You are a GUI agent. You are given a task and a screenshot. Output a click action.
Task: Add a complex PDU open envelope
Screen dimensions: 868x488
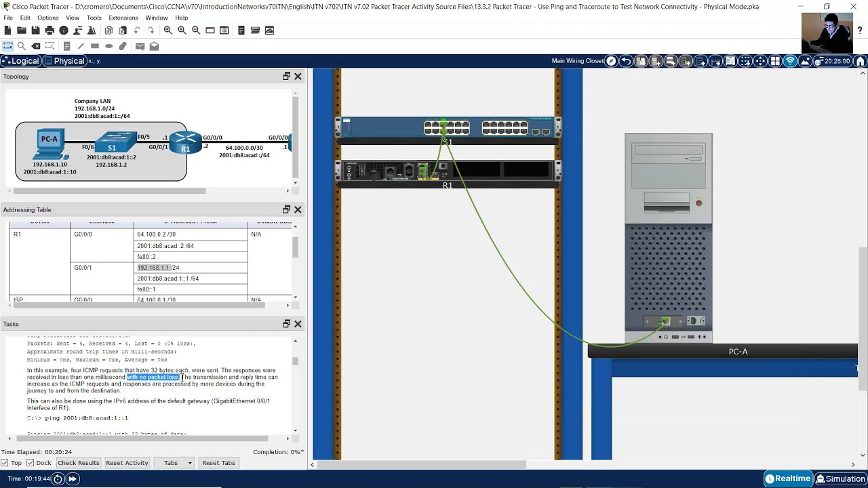[x=154, y=46]
